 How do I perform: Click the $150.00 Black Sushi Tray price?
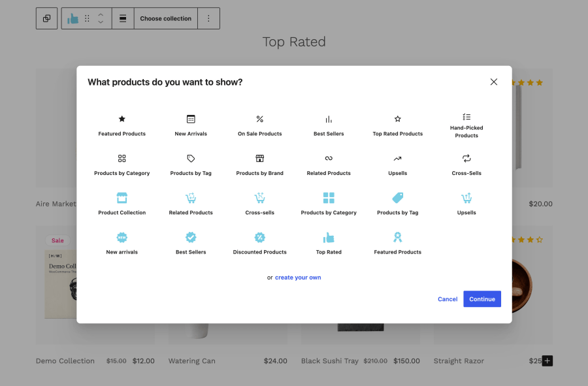(406, 361)
